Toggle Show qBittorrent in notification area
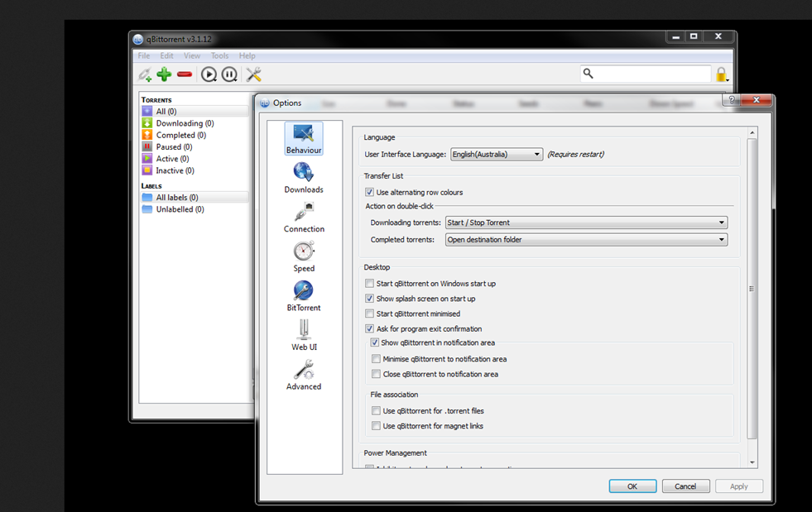812x512 pixels. click(374, 342)
